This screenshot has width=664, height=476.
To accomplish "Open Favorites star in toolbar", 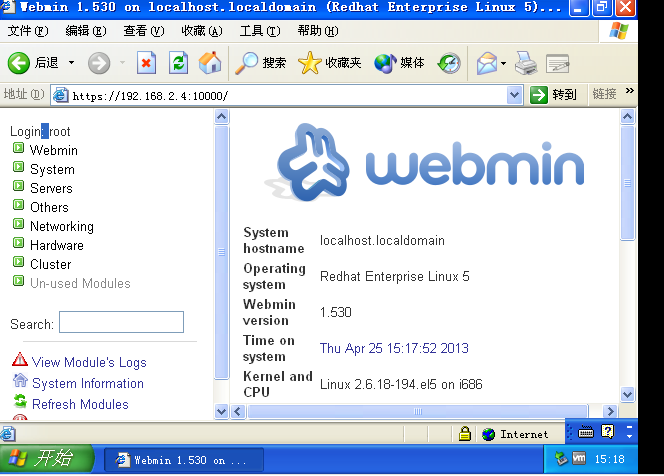I will [310, 63].
